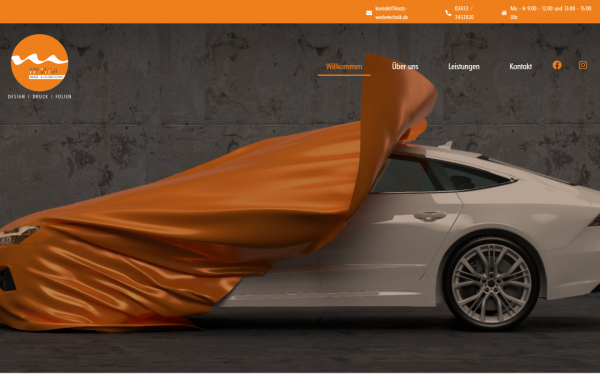Go to the Über uns page
The width and height of the screenshot is (600, 375).
[405, 67]
